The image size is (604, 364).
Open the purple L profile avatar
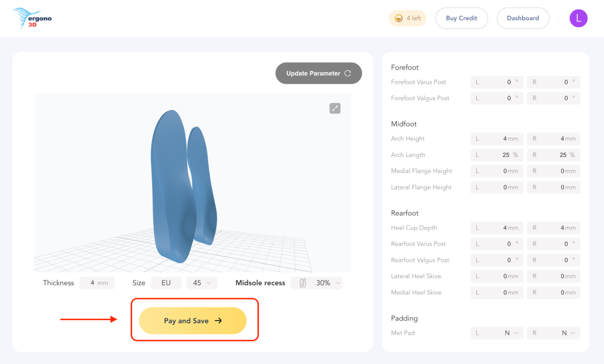pyautogui.click(x=578, y=18)
